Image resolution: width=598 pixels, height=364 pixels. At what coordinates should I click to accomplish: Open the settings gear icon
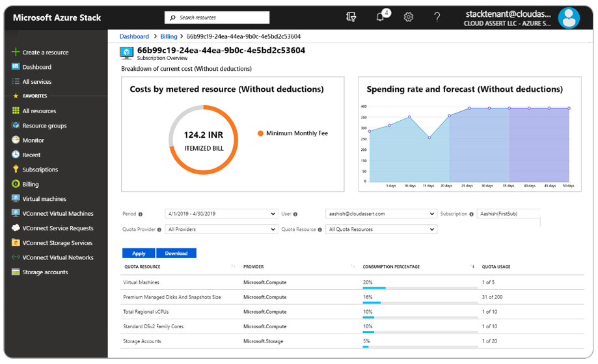click(409, 18)
